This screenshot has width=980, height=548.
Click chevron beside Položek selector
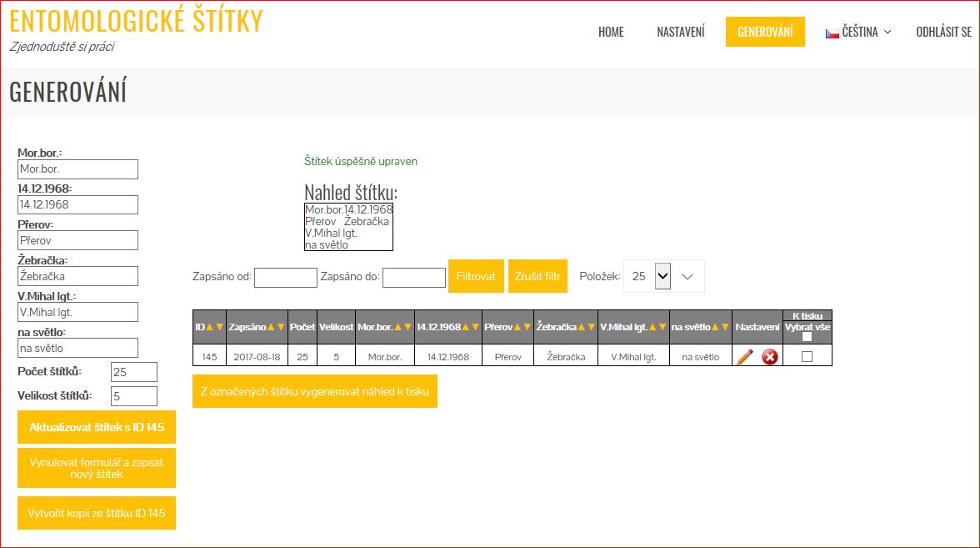tap(687, 277)
